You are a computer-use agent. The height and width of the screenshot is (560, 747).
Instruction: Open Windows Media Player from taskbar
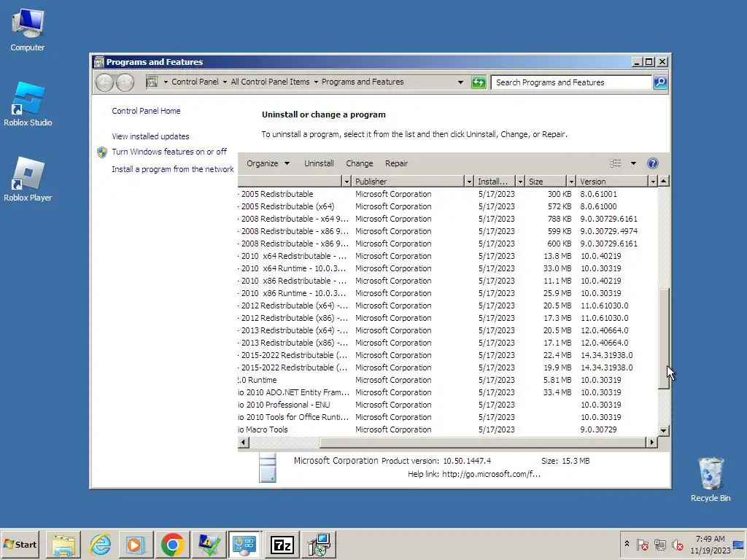point(136,544)
